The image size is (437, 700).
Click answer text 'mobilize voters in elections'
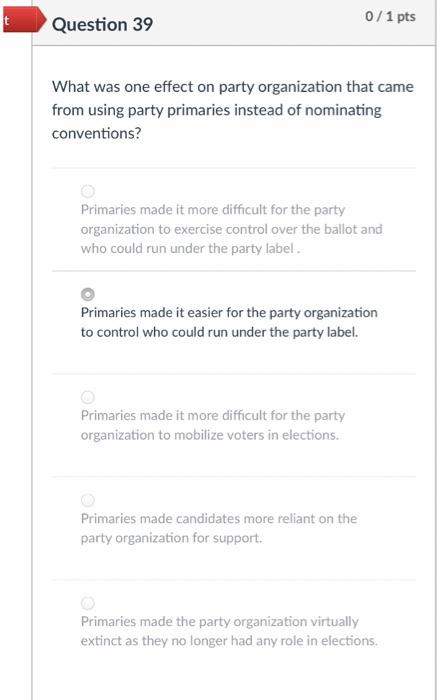tap(212, 425)
